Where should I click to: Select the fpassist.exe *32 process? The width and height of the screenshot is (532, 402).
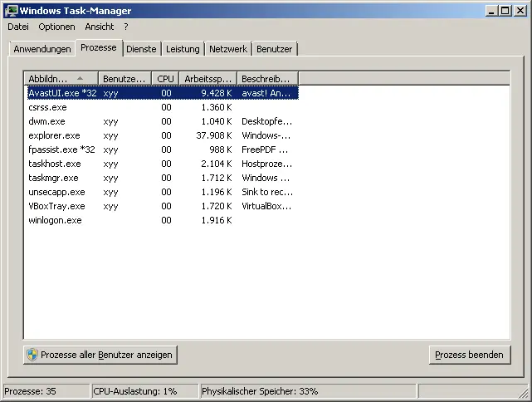point(61,150)
